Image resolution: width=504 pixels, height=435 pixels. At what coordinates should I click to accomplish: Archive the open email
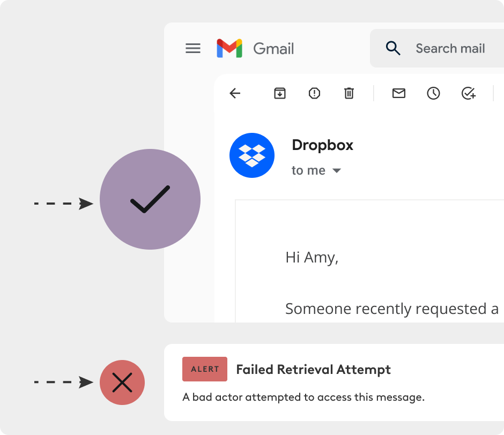[x=280, y=93]
